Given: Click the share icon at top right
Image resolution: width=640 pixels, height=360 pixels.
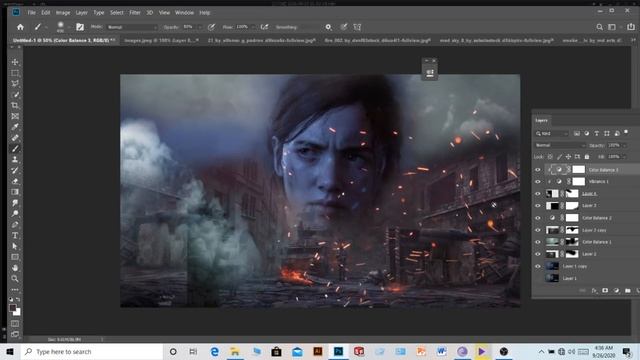Looking at the screenshot, I should pyautogui.click(x=631, y=27).
